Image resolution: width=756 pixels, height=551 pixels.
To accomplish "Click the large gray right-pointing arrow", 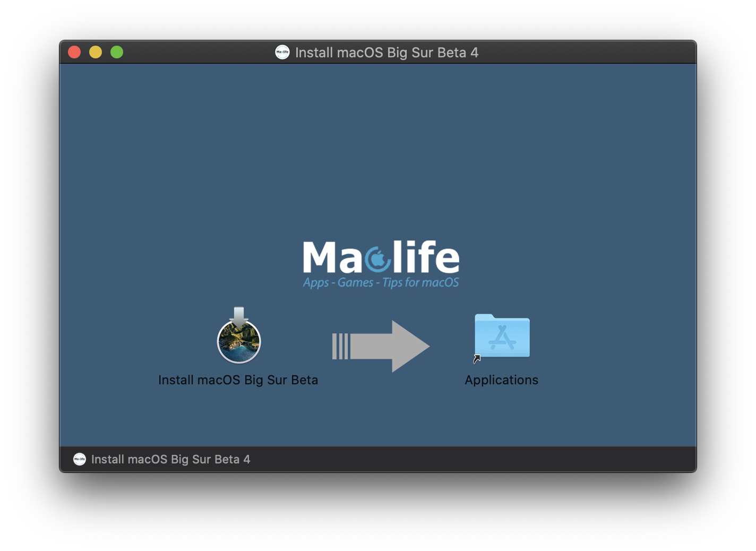I will (393, 346).
